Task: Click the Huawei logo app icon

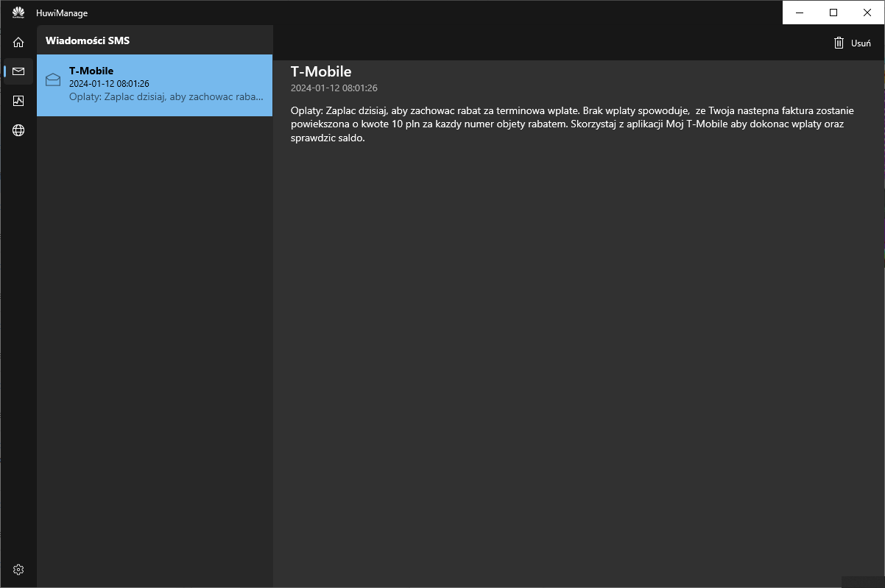Action: coord(18,13)
